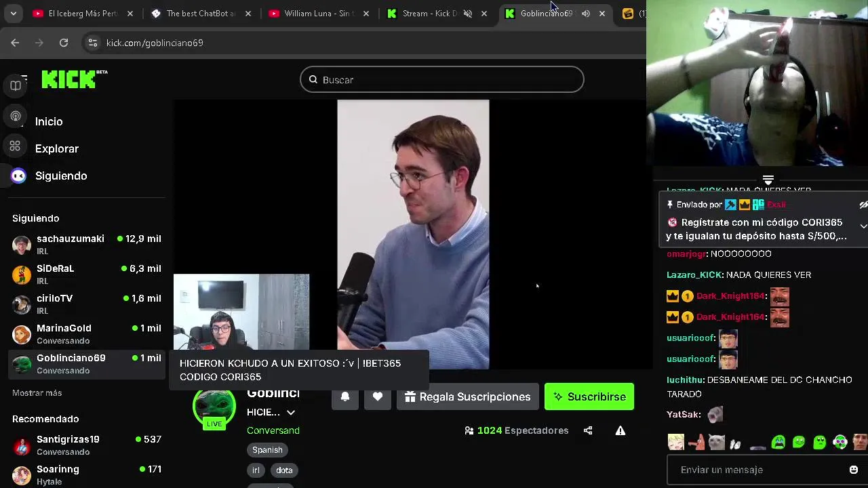The width and height of the screenshot is (868, 488).
Task: Pick the Patrick star emote
Action: [696, 443]
